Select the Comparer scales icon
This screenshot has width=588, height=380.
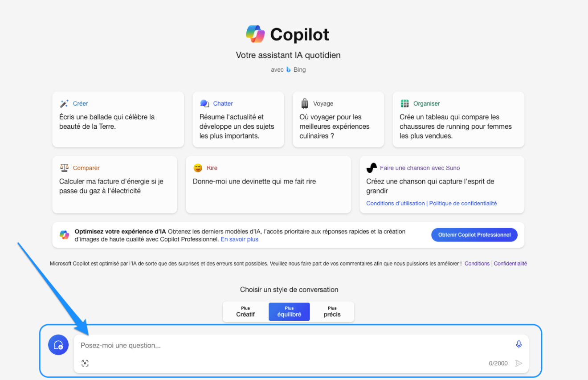[x=64, y=168]
